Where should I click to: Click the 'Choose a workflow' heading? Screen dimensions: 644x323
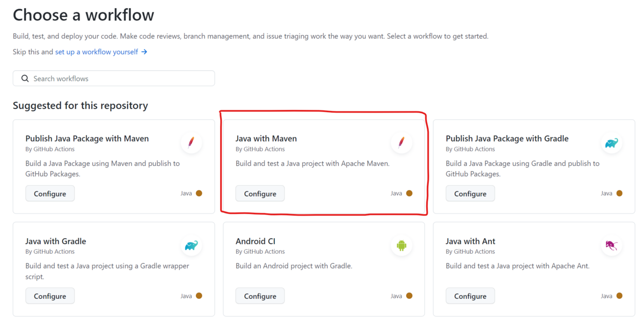(83, 15)
